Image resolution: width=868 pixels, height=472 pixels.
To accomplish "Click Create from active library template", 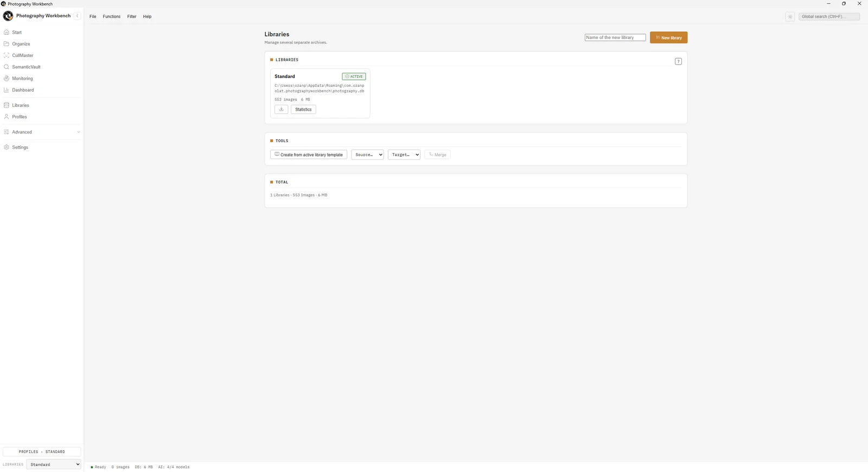I will click(309, 155).
